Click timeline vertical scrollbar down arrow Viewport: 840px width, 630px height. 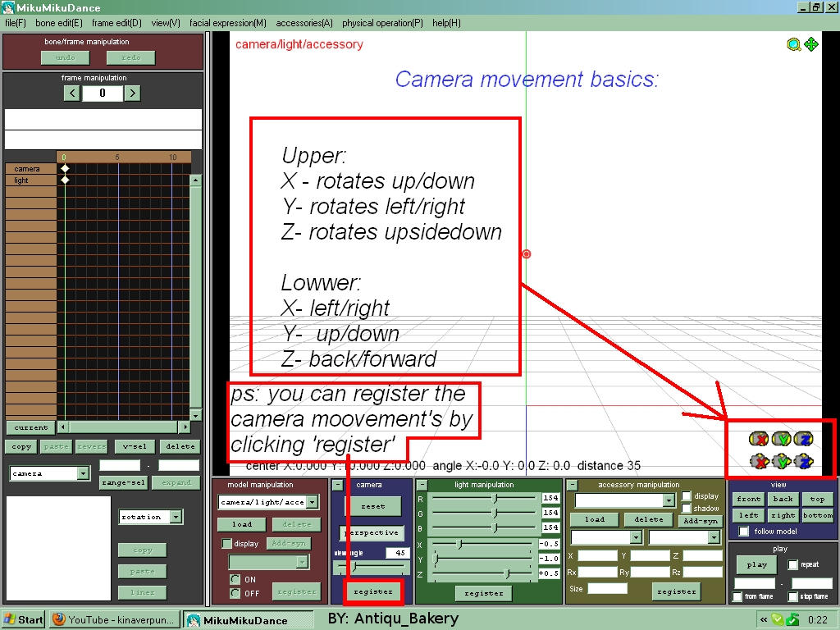click(x=195, y=415)
